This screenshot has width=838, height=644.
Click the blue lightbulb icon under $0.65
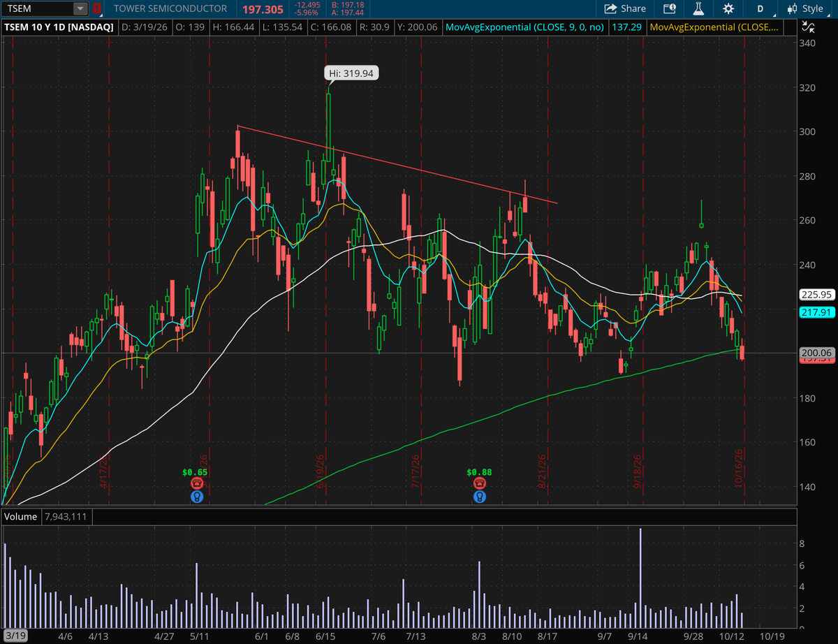tap(196, 497)
